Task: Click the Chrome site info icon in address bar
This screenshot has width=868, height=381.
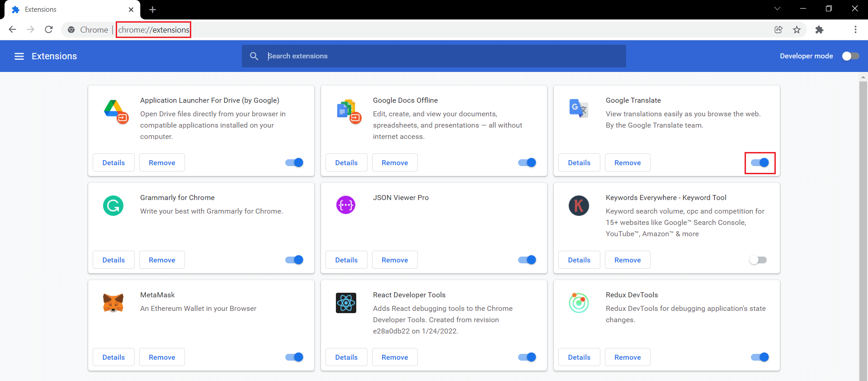Action: pos(71,30)
